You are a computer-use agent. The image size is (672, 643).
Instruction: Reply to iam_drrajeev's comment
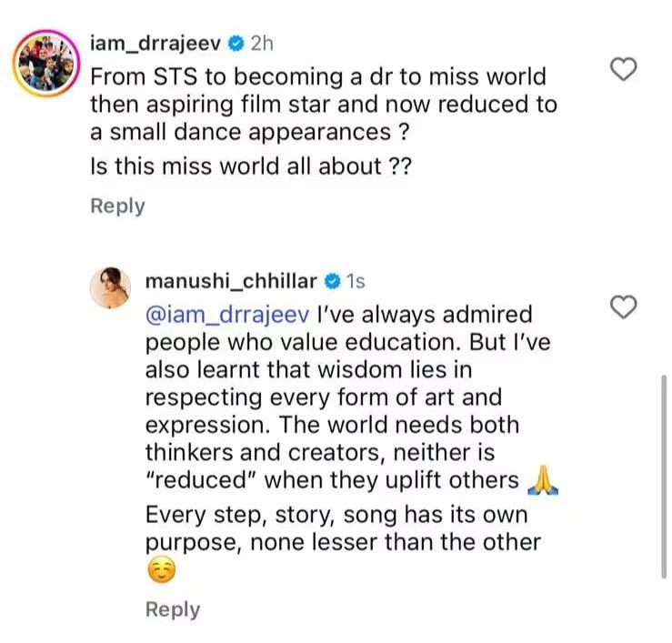click(117, 206)
